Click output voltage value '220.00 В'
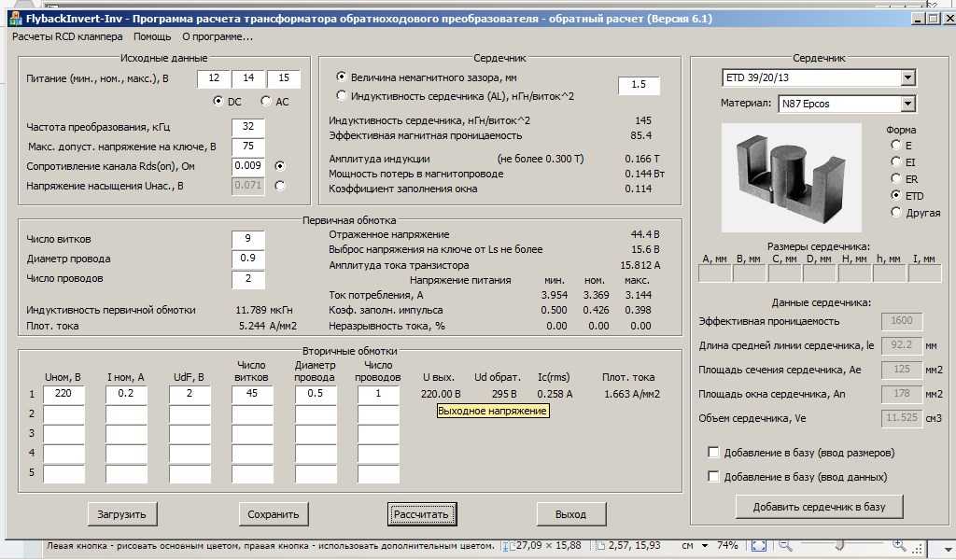Screen dimensions: 956x560 pyautogui.click(x=441, y=394)
